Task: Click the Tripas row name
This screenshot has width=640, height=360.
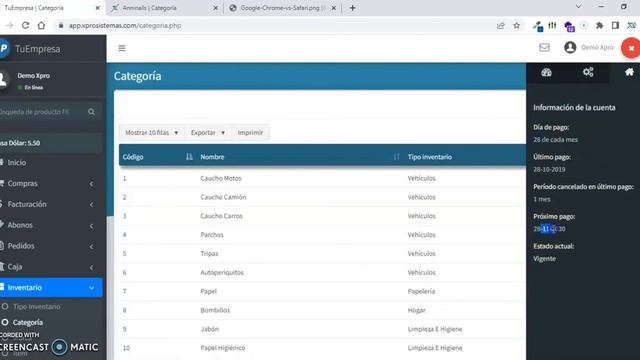Action: click(x=209, y=253)
